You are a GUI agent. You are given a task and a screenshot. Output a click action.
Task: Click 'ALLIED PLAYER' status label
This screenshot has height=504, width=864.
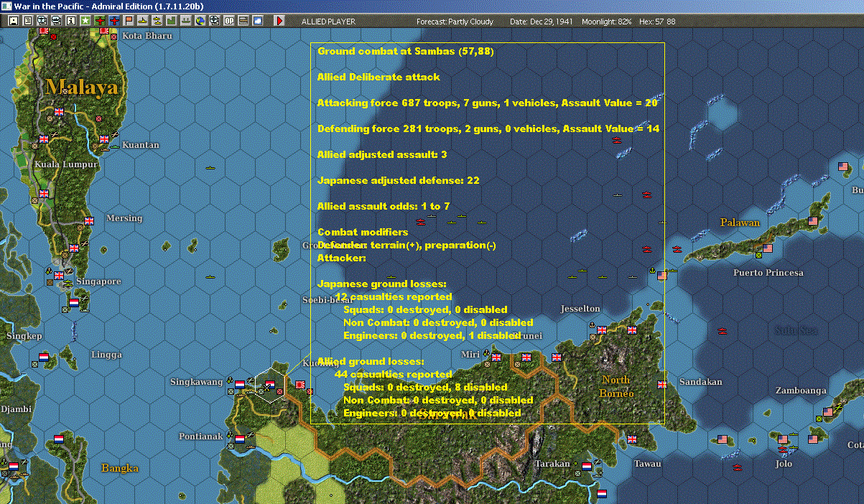pos(328,22)
